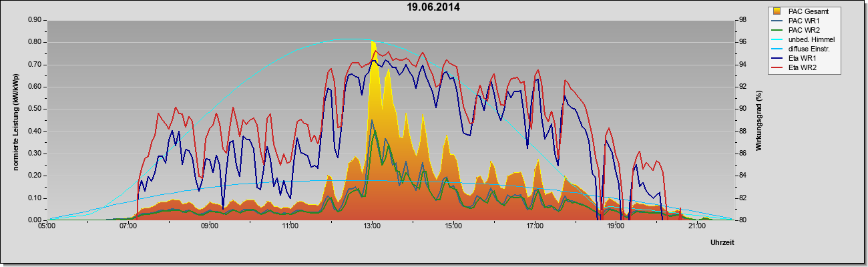This screenshot has width=868, height=267.
Task: Click the chart title 19.06.2014
Action: 433,8
